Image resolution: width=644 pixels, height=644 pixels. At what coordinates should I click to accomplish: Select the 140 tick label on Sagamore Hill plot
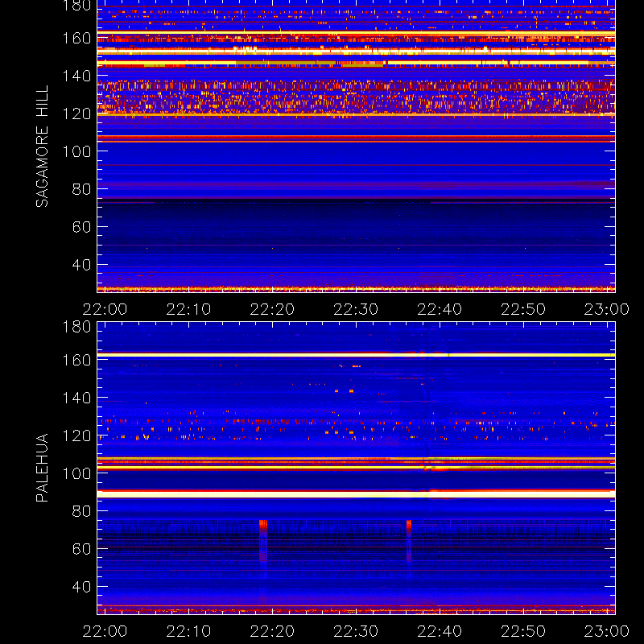pos(76,76)
